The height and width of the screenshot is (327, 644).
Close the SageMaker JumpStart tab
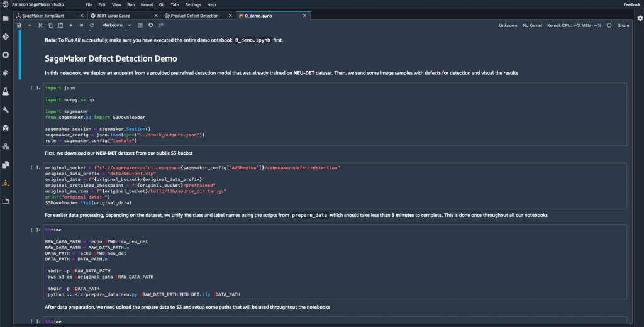click(x=82, y=16)
